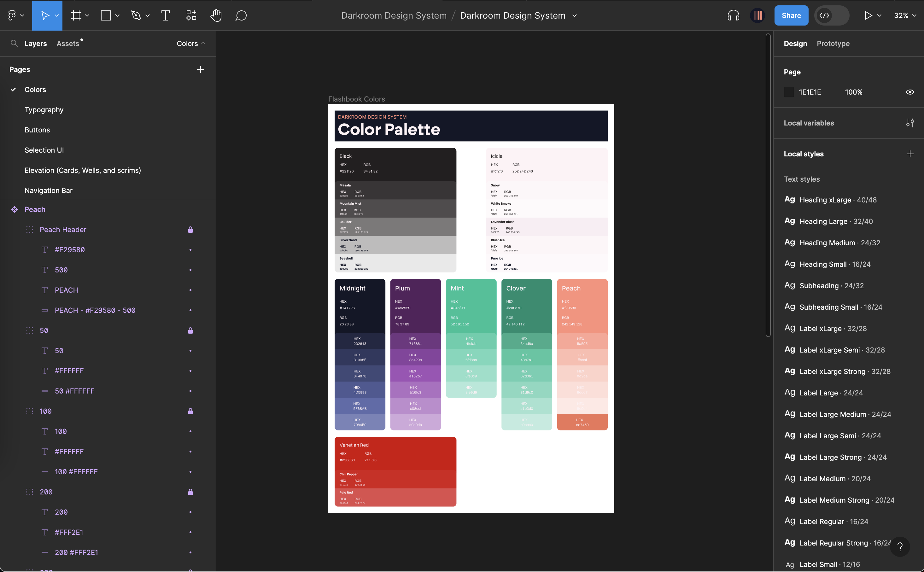Open the Resources tool
The image size is (924, 572).
coord(191,15)
